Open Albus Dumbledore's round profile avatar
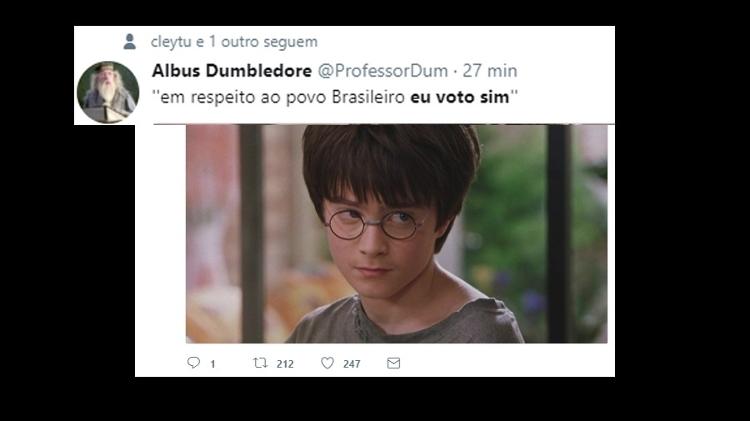Image resolution: width=750 pixels, height=421 pixels. coord(108,92)
